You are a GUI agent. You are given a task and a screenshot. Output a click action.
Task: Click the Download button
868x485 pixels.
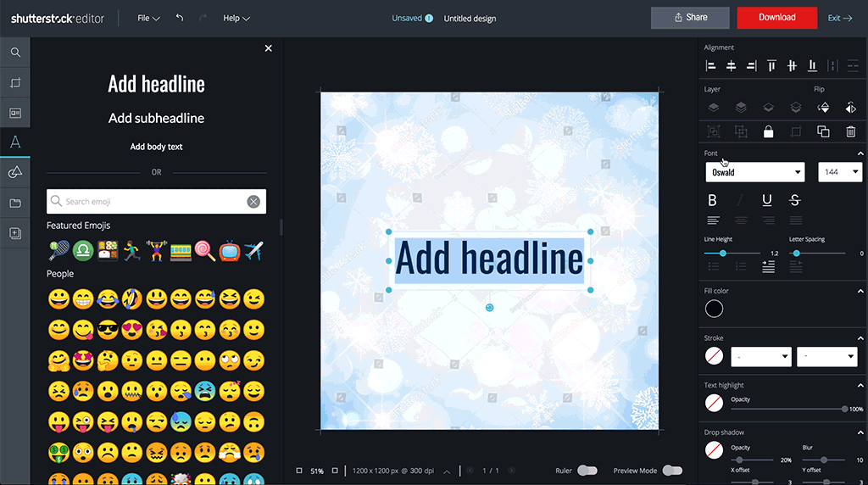click(x=776, y=18)
